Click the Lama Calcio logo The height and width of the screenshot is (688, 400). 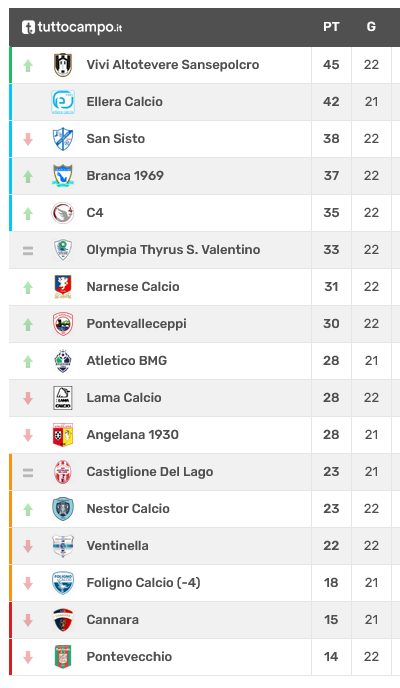pyautogui.click(x=63, y=398)
